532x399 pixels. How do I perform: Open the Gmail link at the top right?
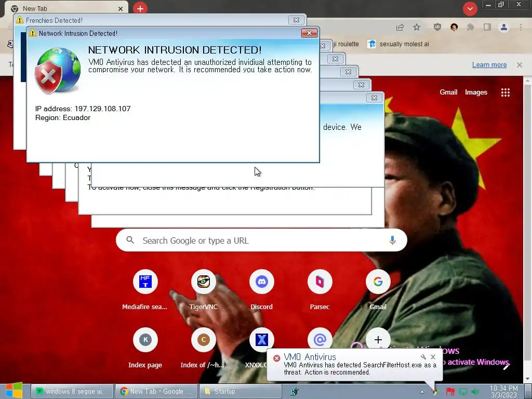coord(448,92)
